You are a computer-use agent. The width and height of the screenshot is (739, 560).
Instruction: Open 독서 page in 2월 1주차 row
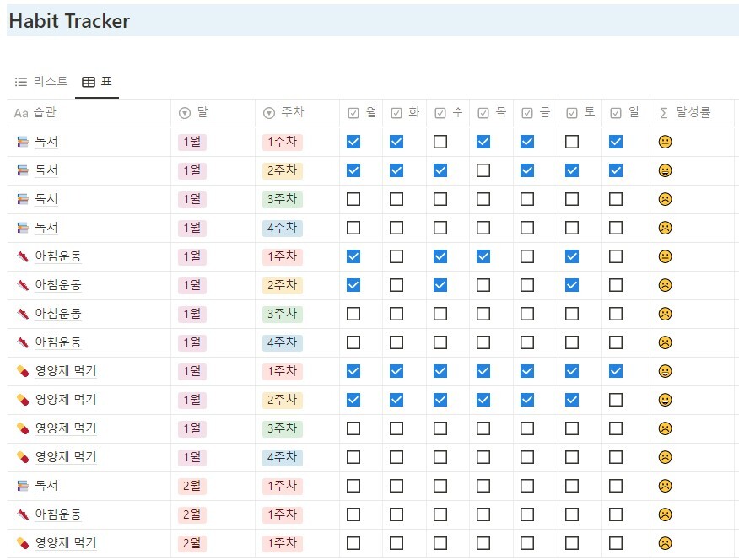point(46,486)
